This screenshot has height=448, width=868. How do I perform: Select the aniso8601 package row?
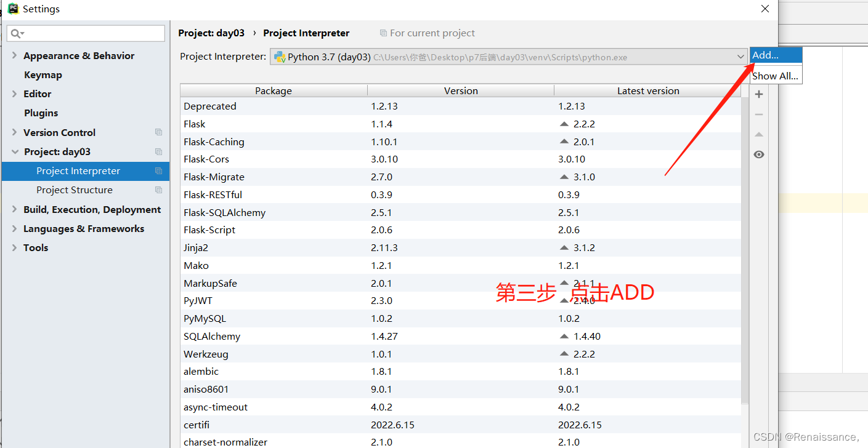[461, 389]
